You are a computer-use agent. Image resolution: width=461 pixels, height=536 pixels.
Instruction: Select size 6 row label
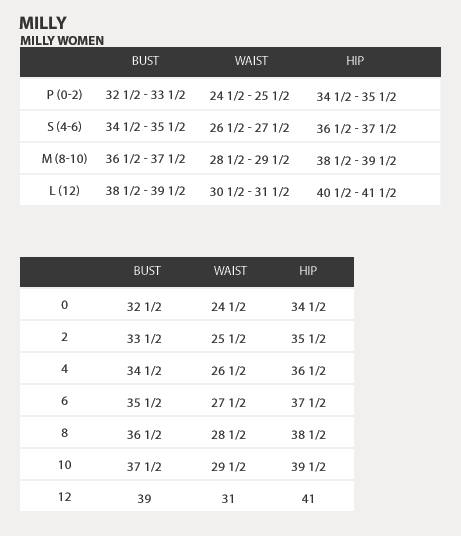click(x=64, y=401)
